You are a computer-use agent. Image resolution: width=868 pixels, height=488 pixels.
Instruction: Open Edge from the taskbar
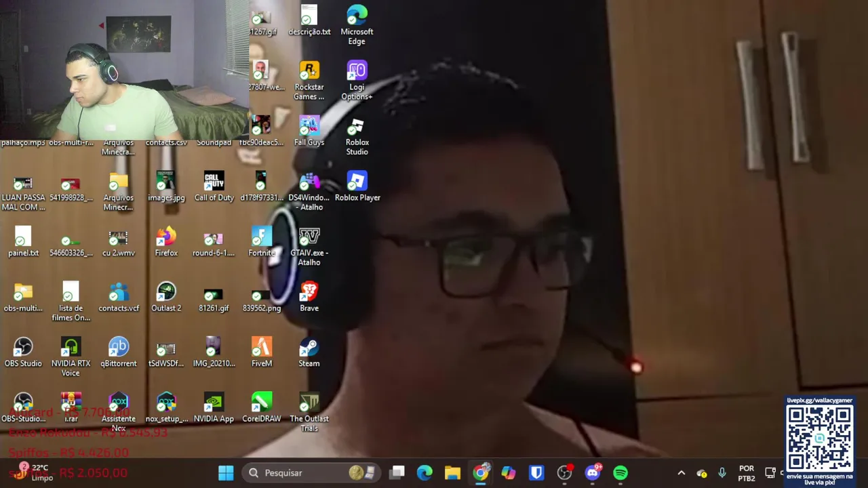pos(425,472)
